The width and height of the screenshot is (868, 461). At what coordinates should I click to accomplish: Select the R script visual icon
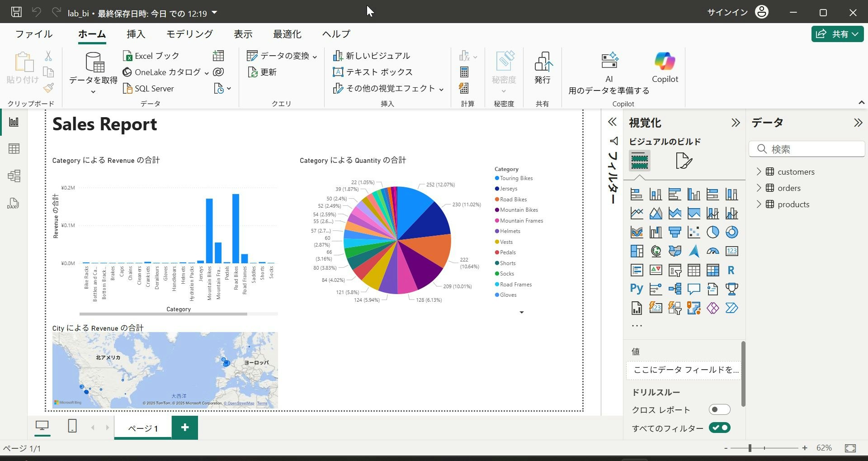point(731,270)
